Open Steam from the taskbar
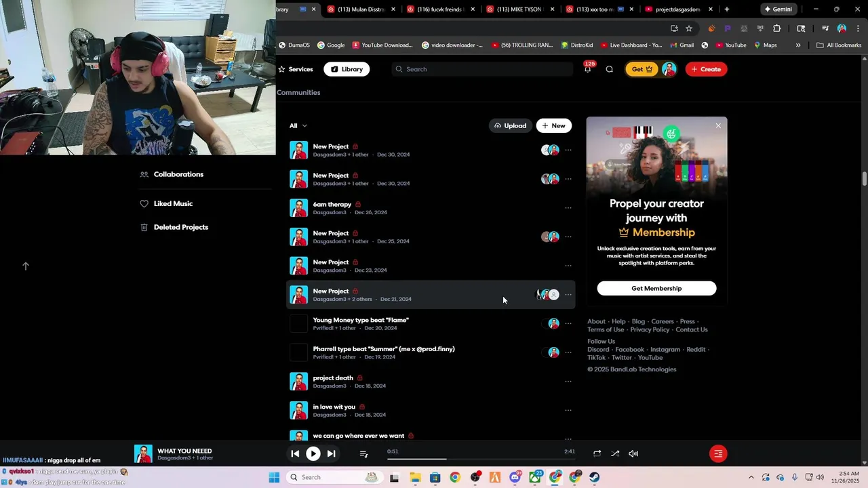Screen dimensions: 868x488 [595, 477]
